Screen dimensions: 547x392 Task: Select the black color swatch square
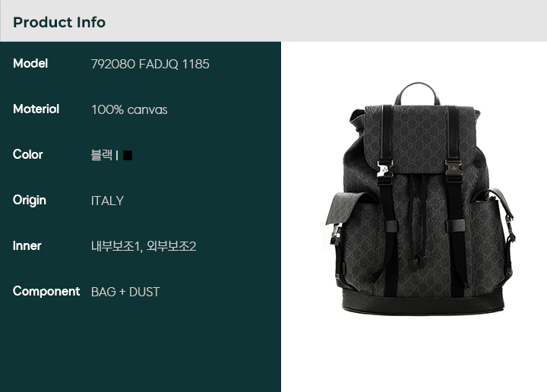(128, 155)
